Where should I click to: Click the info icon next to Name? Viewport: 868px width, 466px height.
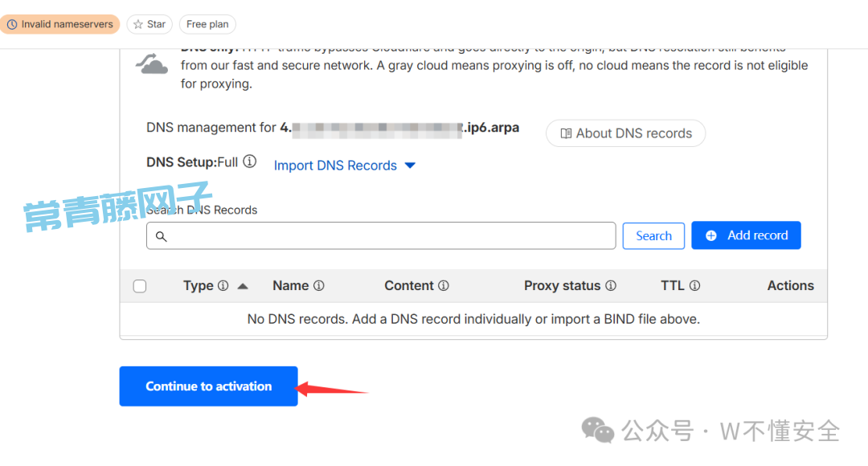point(319,286)
